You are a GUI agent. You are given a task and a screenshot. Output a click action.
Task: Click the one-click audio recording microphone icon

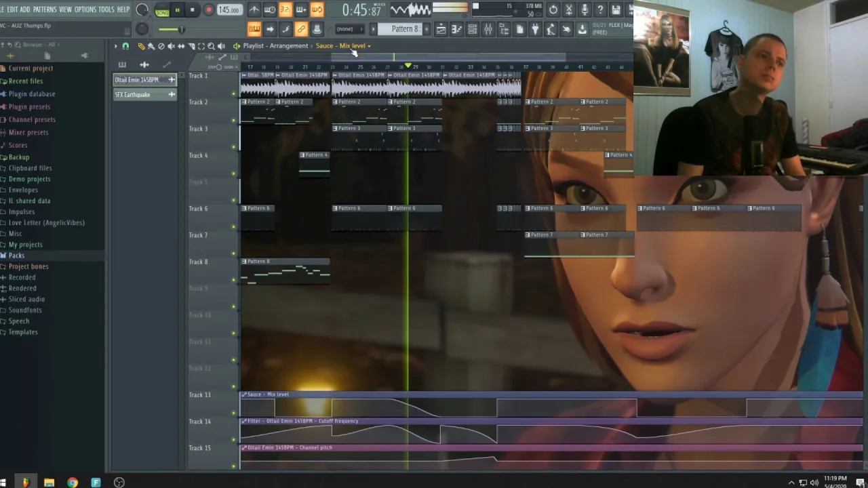[585, 9]
